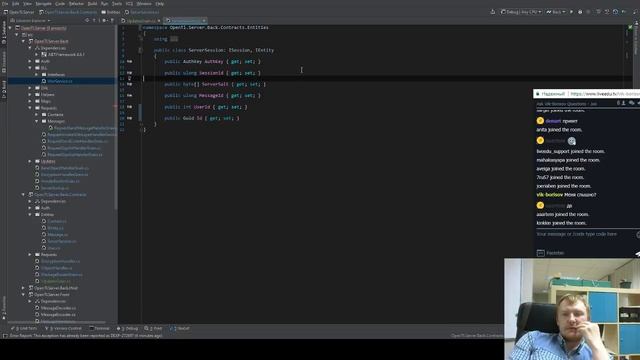This screenshot has height=360, width=640.
Task: Open ServerSession.cs in the Entities folder
Action: pyautogui.click(x=62, y=241)
